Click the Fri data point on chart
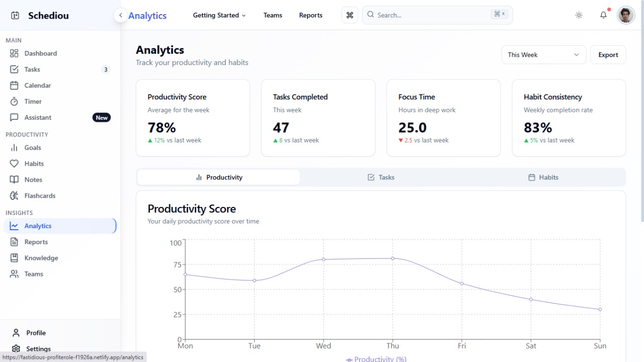Image resolution: width=644 pixels, height=362 pixels. coord(462,283)
